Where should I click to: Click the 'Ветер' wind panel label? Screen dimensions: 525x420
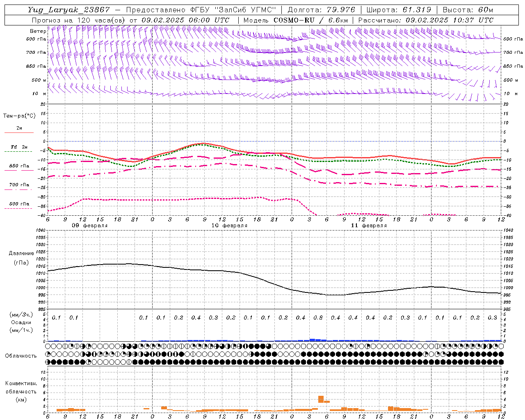click(38, 31)
